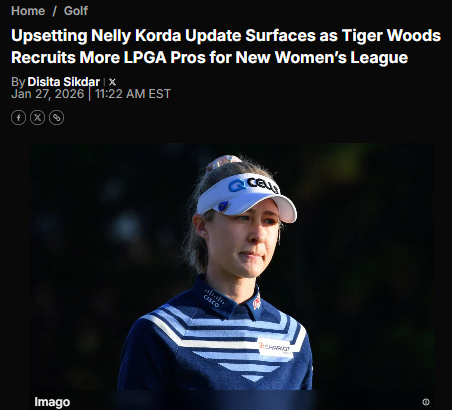Share the article on Facebook
Screen dimensions: 452x410
(x=18, y=118)
